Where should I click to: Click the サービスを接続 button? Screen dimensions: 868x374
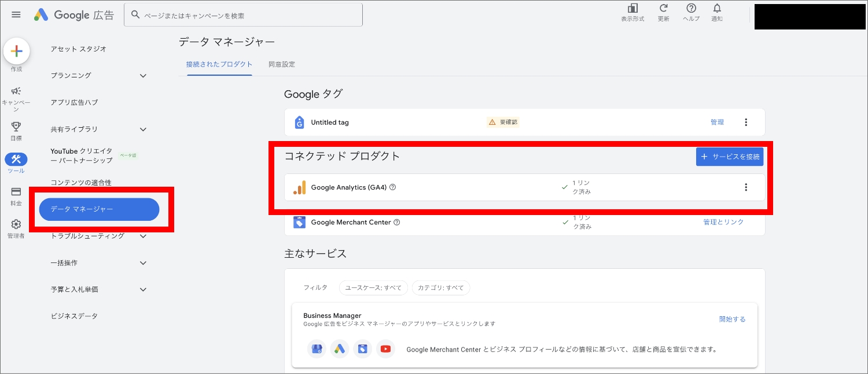[730, 157]
